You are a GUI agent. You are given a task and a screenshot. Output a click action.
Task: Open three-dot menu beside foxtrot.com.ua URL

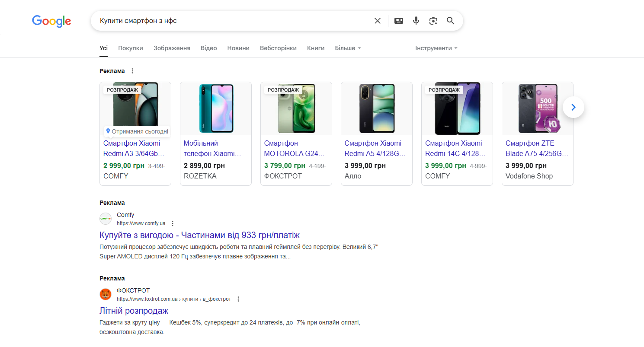[x=238, y=299]
